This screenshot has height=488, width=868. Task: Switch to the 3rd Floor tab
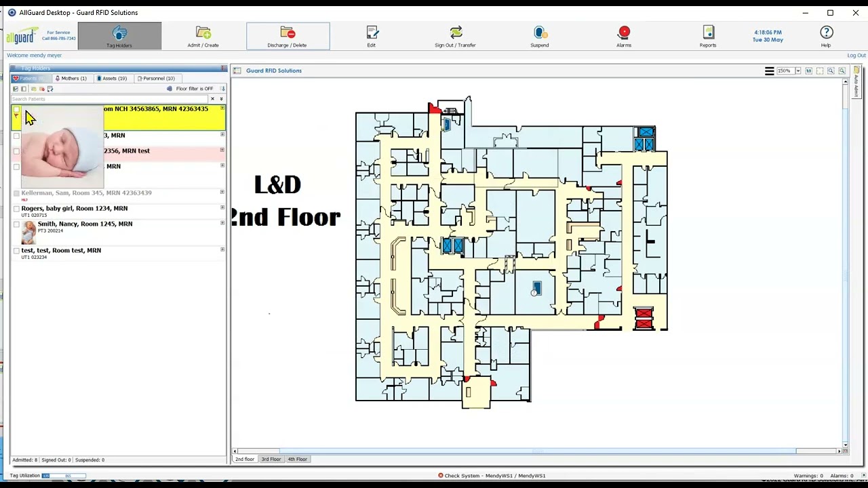tap(271, 460)
